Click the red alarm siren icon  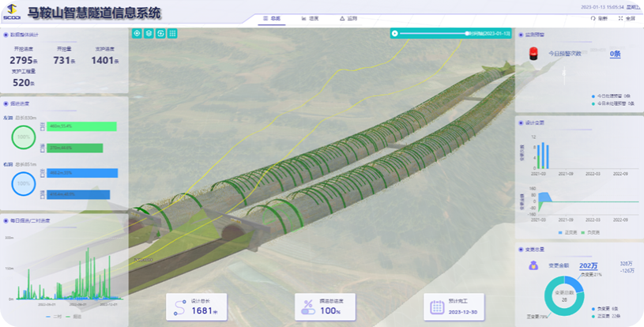(x=533, y=54)
